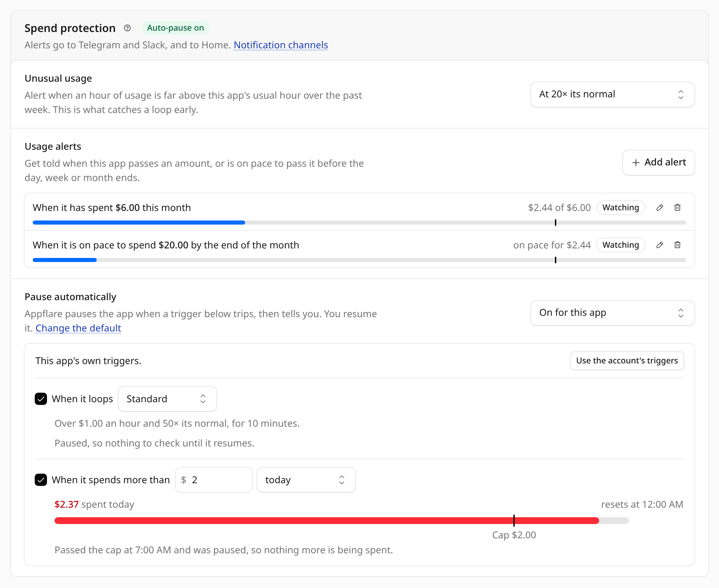This screenshot has width=719, height=588.
Task: Click the Watching badge for the $20.00 alert
Action: coord(621,245)
